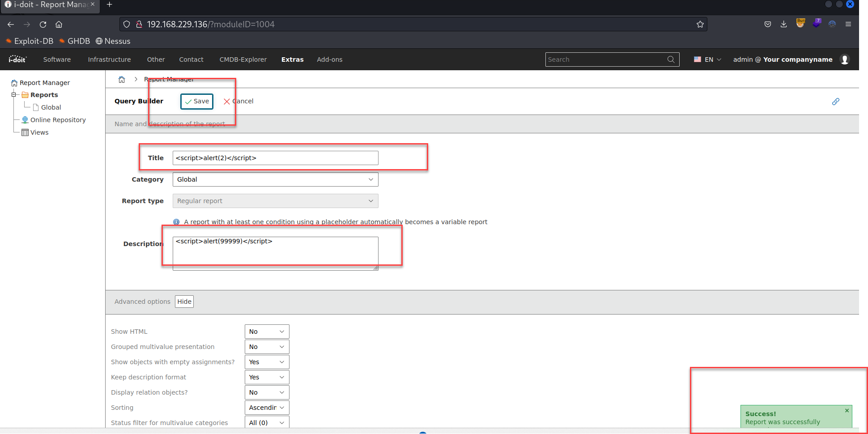Open Status filter for multivalue categories dropdown
Viewport: 868px width, 434px height.
267,422
